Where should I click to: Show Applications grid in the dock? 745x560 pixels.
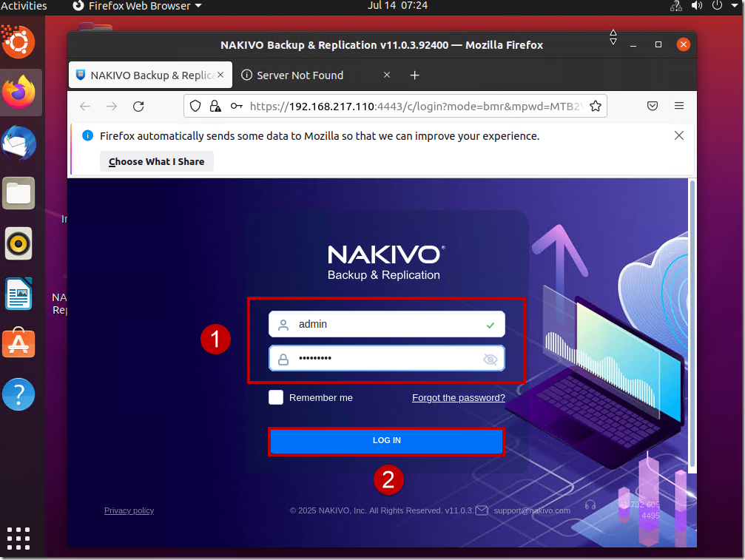pos(18,539)
